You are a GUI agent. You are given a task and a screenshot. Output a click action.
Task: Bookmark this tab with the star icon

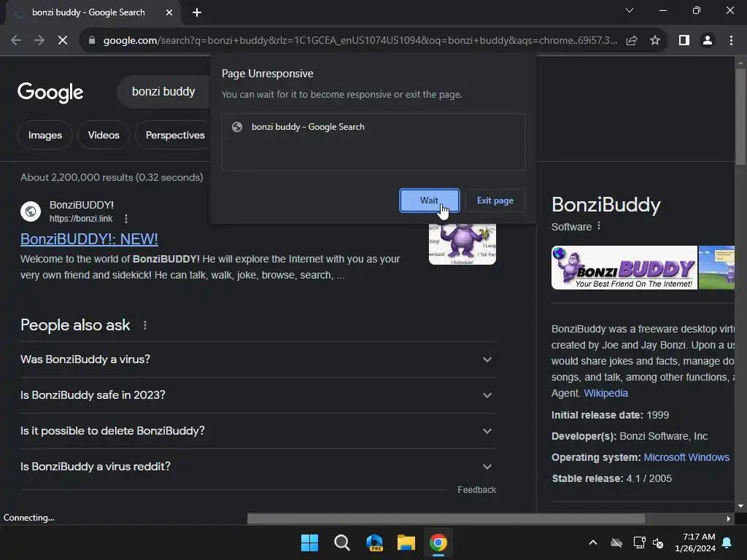tap(655, 41)
